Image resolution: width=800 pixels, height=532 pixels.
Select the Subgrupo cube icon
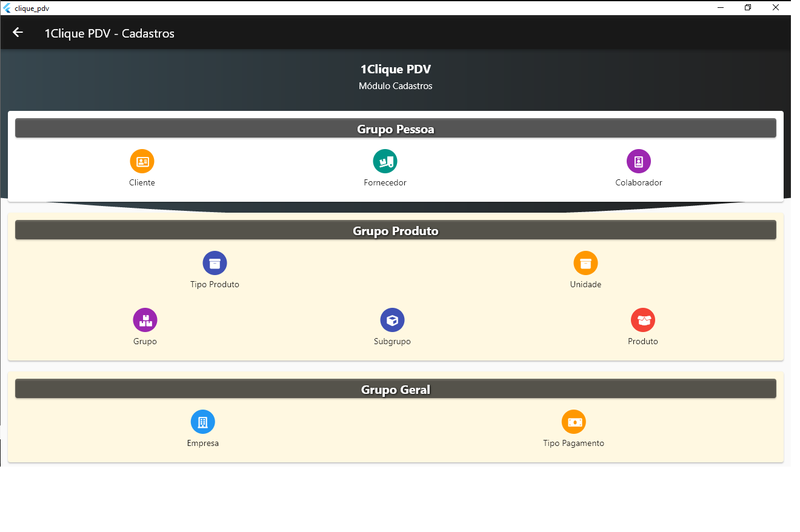[x=392, y=320]
